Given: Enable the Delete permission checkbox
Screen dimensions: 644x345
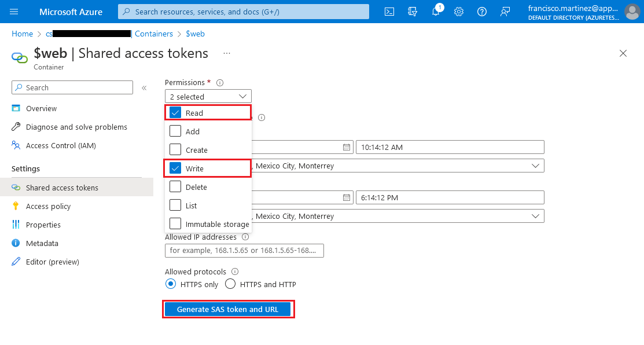Looking at the screenshot, I should tap(176, 187).
